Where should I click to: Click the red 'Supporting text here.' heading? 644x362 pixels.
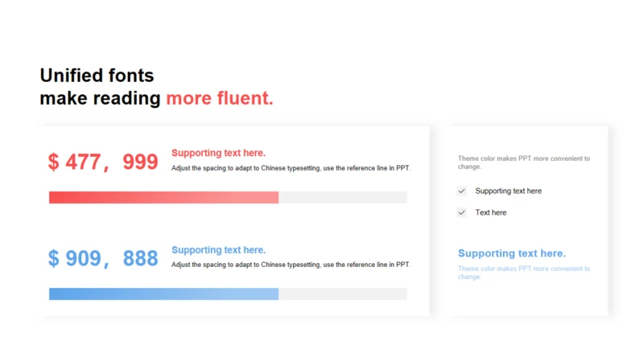[x=218, y=153]
